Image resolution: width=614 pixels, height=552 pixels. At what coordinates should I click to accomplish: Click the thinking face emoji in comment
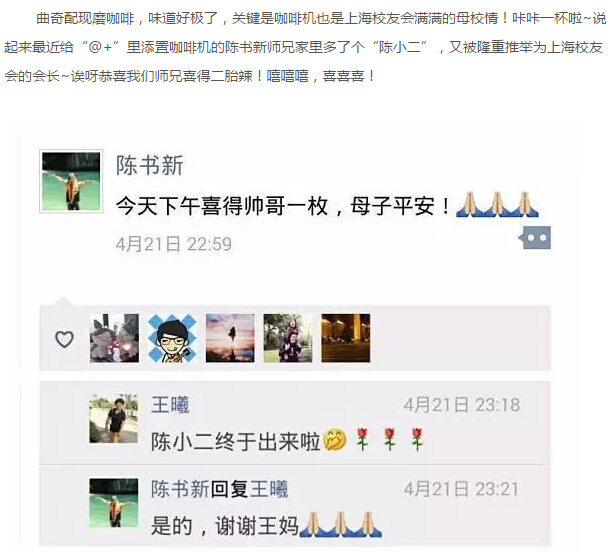click(334, 440)
